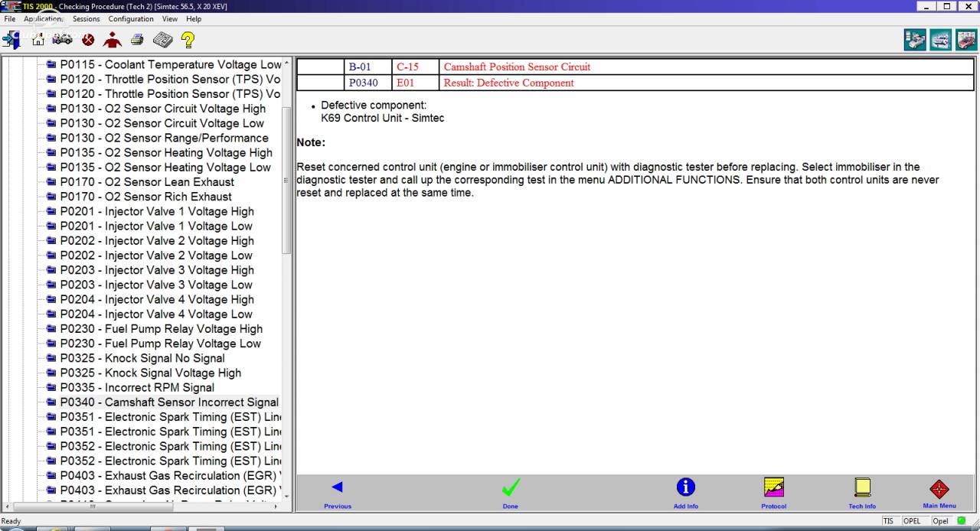The height and width of the screenshot is (531, 980).
Task: Click the first teal car icon at top right
Action: click(x=915, y=40)
